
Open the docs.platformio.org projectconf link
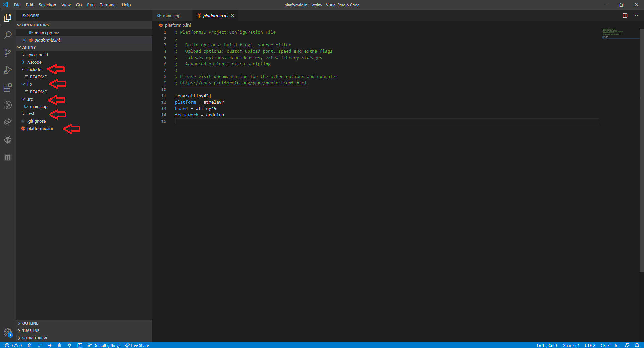click(x=243, y=83)
